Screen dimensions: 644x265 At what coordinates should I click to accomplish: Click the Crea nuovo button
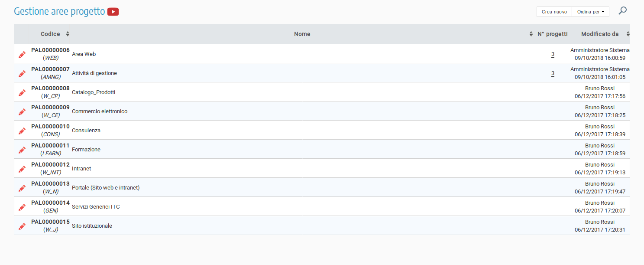[554, 12]
